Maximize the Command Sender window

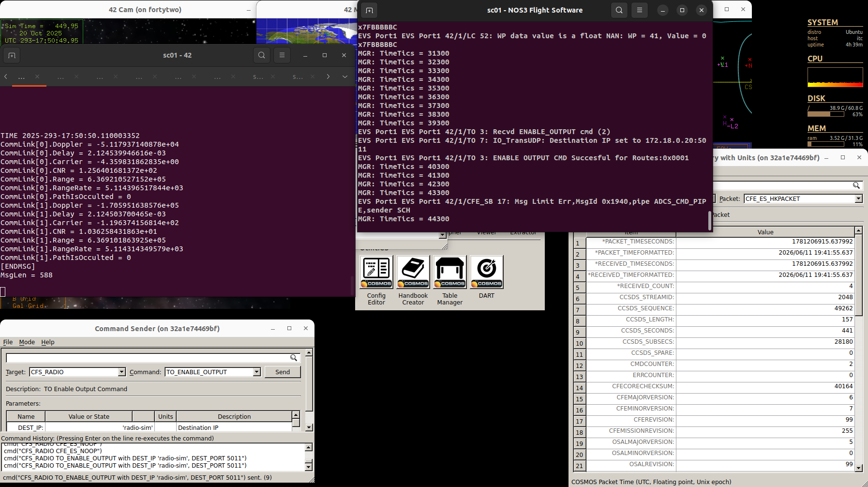289,328
